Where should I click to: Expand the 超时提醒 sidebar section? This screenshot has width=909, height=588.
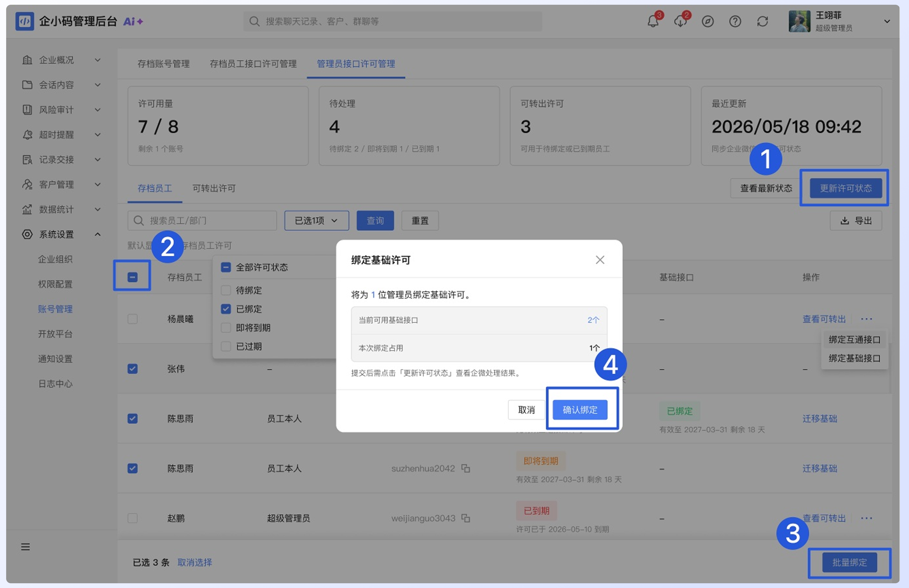[98, 135]
